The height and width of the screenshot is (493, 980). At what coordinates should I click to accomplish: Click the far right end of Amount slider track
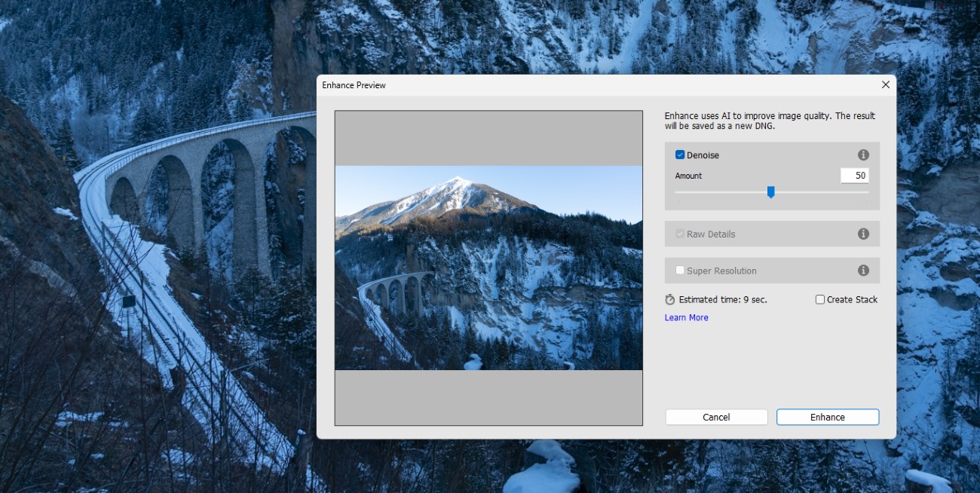pos(868,192)
